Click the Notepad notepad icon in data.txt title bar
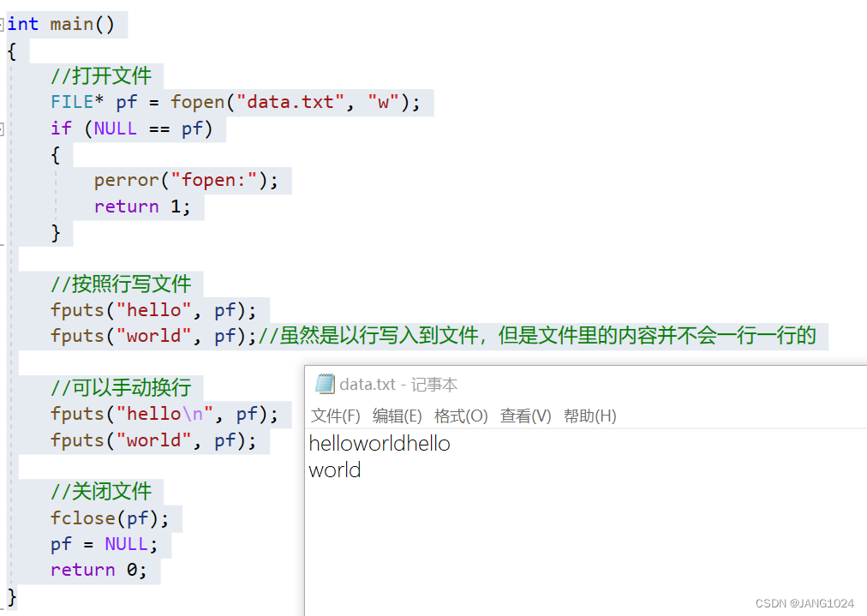 [326, 385]
